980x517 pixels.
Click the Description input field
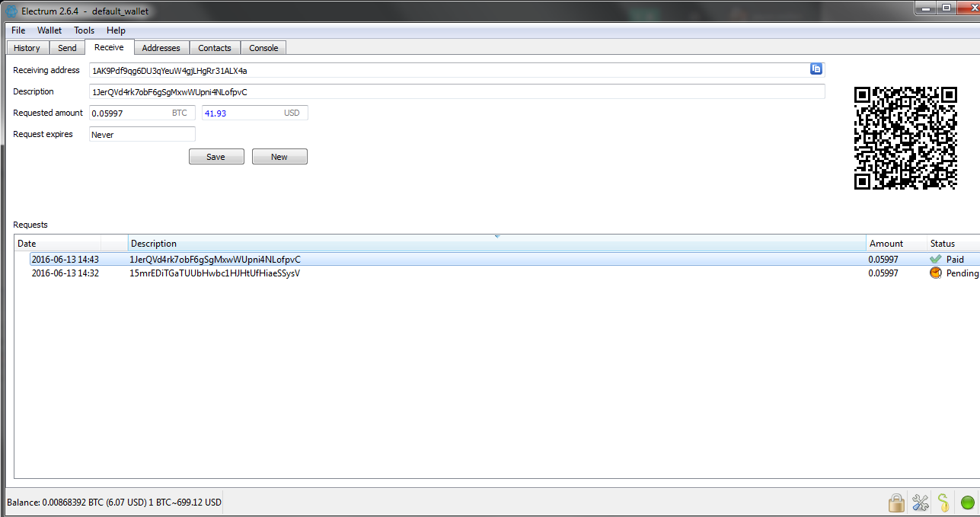click(457, 91)
